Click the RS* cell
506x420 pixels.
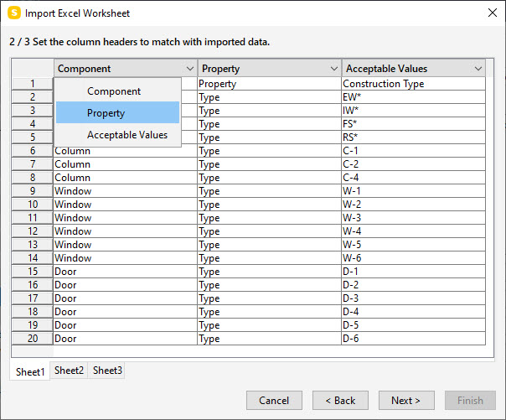point(413,137)
